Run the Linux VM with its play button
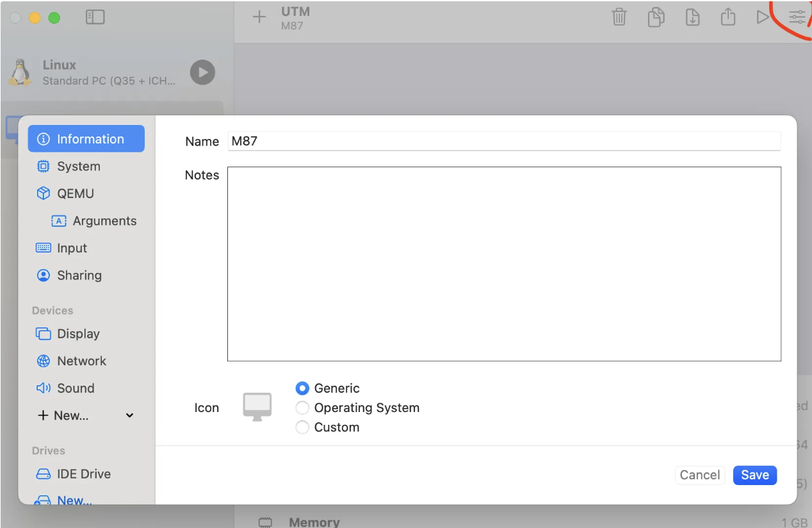The image size is (812, 528). point(202,72)
